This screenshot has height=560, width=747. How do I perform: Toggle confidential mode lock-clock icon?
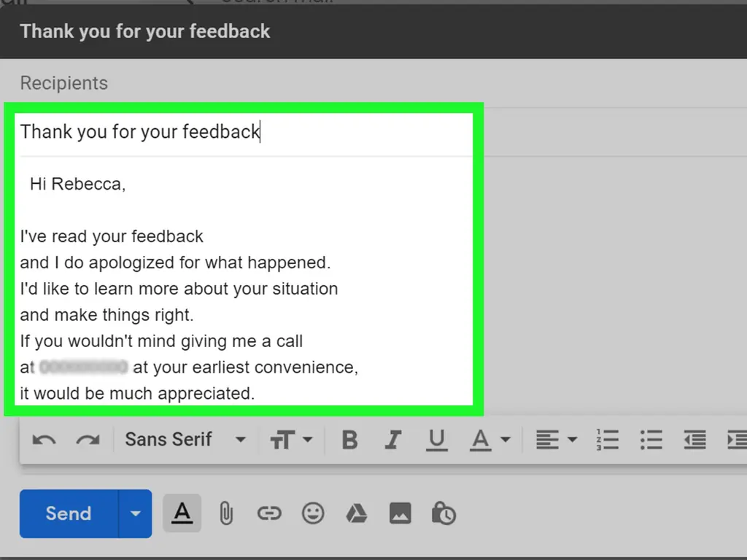(x=444, y=513)
